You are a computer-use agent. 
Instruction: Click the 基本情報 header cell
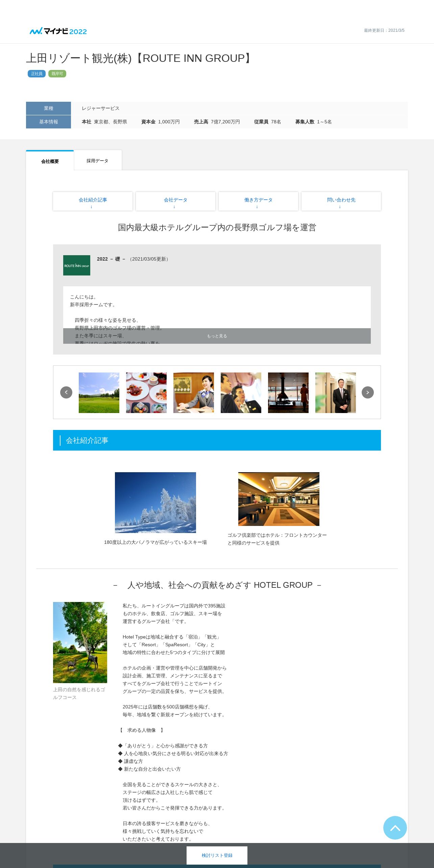[x=48, y=122]
